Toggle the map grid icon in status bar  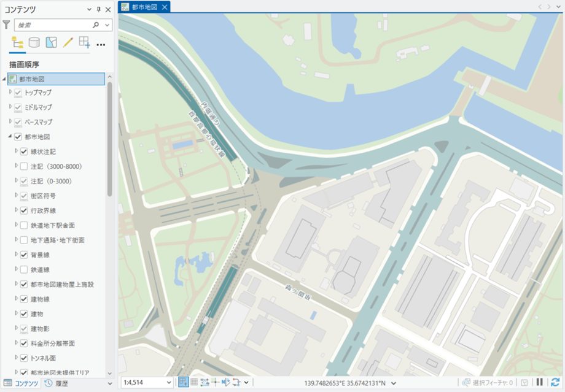click(x=194, y=382)
